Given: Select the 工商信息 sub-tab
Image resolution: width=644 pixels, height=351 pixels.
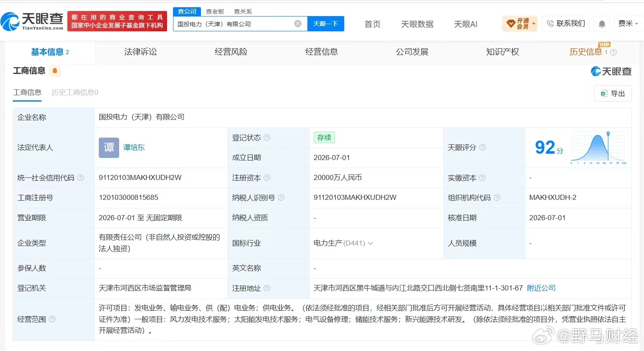Looking at the screenshot, I should click(x=27, y=92).
